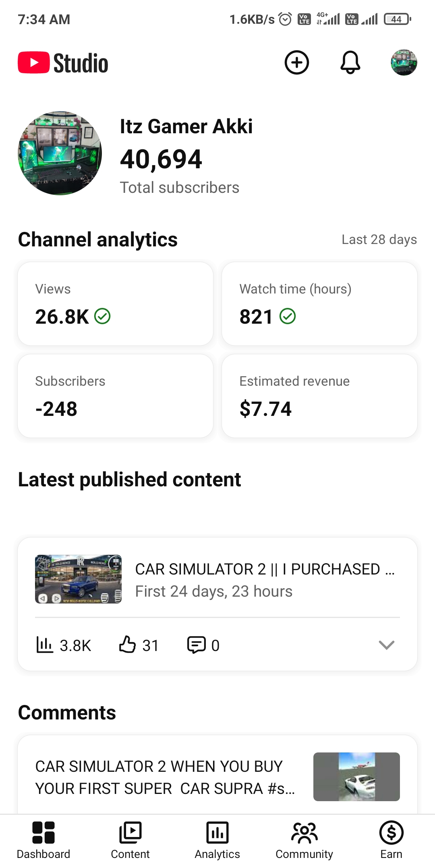Open the Watch time (hours) card
Viewport: 435px width, 868px height.
coord(319,304)
